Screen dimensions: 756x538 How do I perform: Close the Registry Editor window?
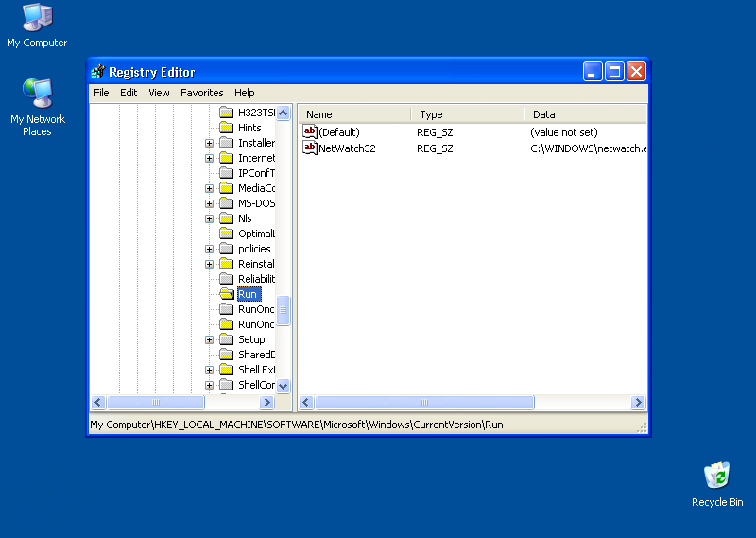tap(636, 72)
